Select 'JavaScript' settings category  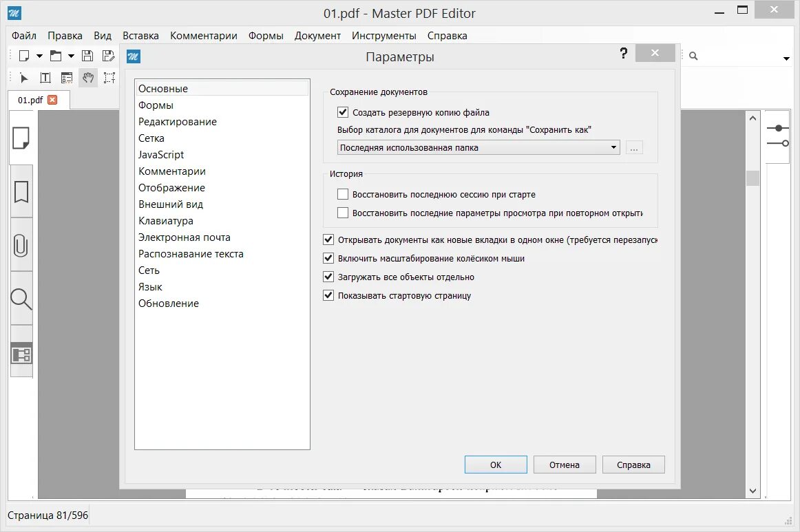click(x=222, y=155)
